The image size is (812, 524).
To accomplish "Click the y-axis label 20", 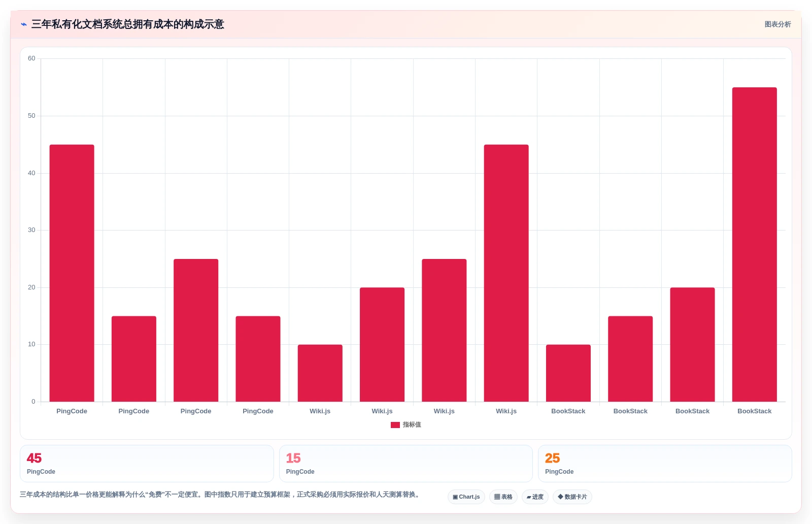I will pyautogui.click(x=31, y=287).
